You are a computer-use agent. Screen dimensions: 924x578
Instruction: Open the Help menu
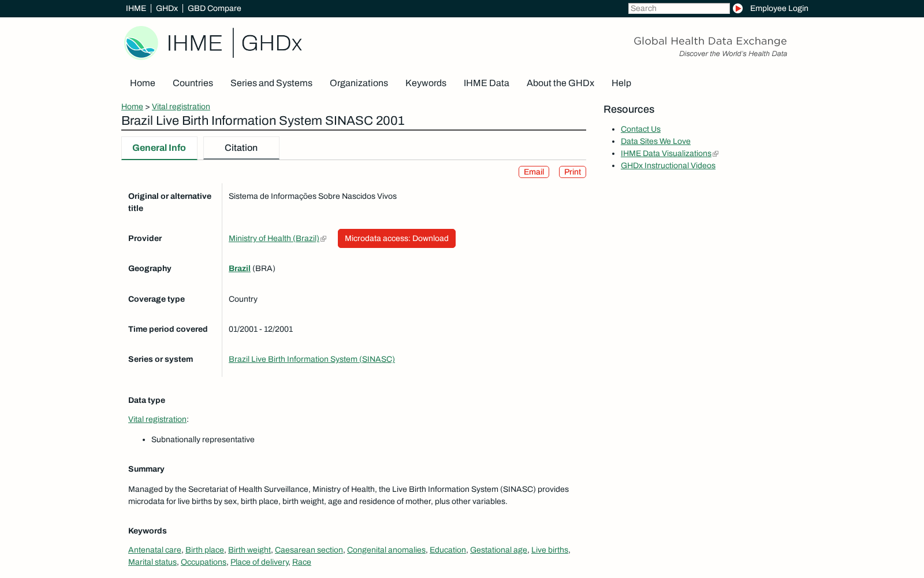point(621,83)
